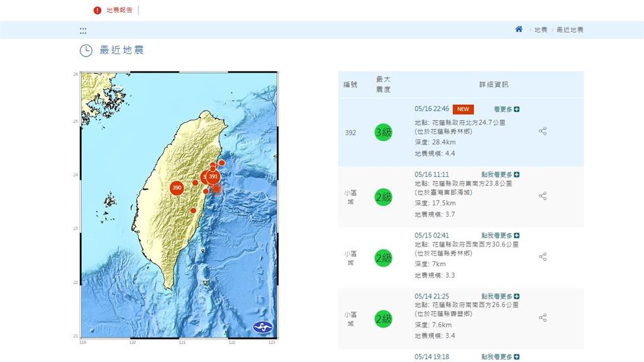Screen dimensions: 644x362
Task: Click the 地震報告 tab label
Action: pyautogui.click(x=119, y=10)
